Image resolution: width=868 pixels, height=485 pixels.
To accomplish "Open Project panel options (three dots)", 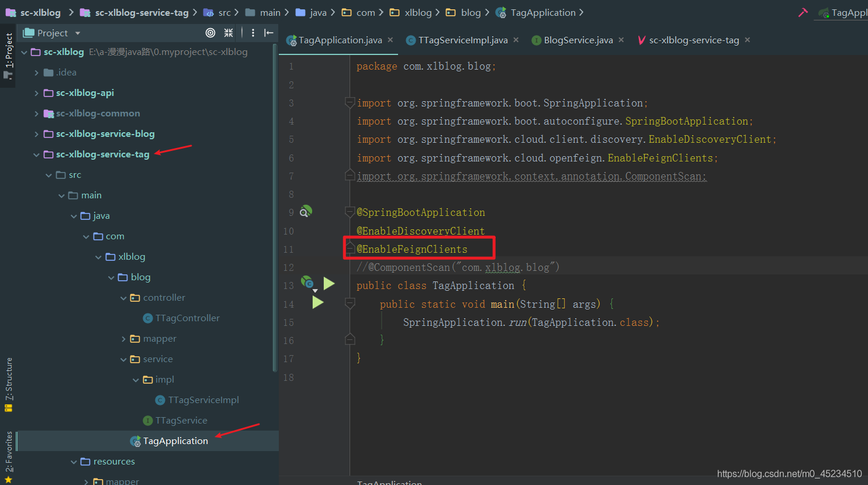I will tap(253, 33).
